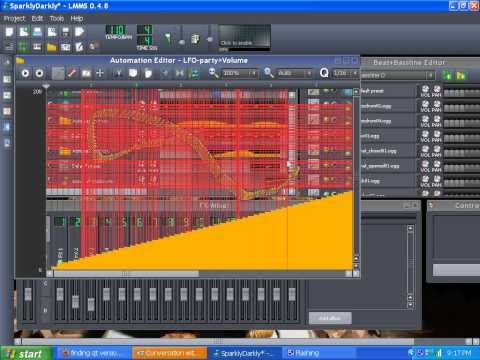This screenshot has width=480, height=360.
Task: Click the Windows start button
Action: tap(26, 353)
